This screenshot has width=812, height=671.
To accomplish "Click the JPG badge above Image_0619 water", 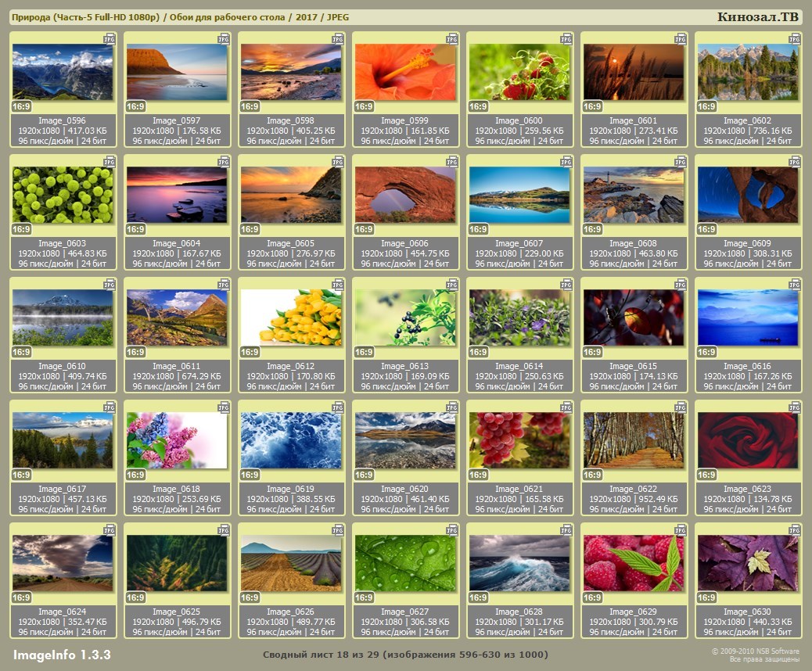I will click(337, 407).
